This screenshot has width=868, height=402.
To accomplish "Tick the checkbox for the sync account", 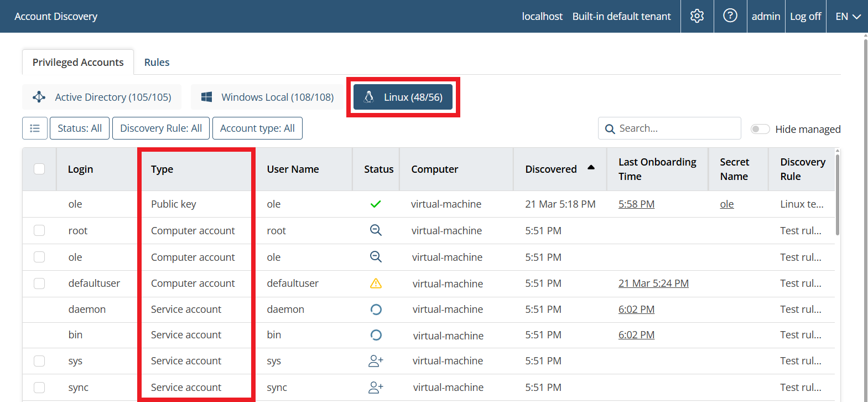I will (39, 387).
